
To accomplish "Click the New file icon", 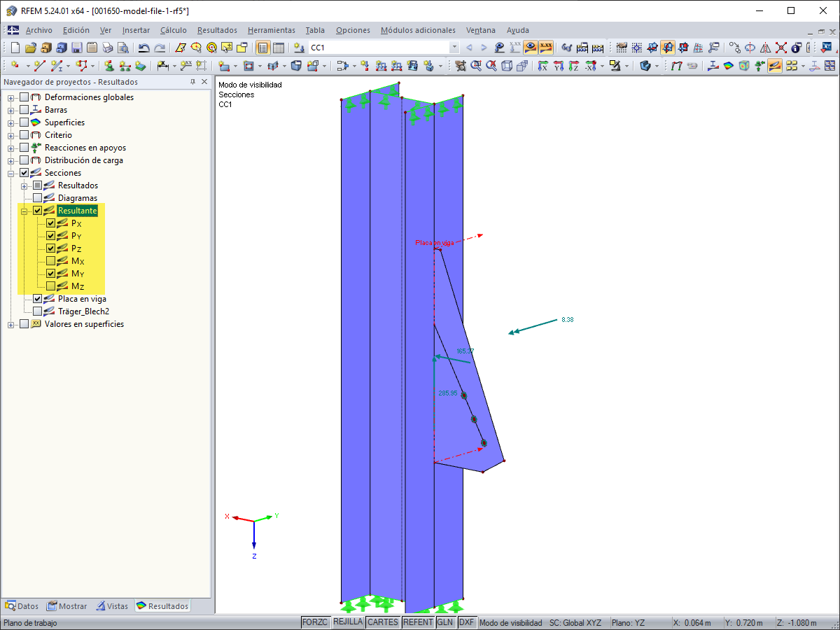I will (x=15, y=48).
